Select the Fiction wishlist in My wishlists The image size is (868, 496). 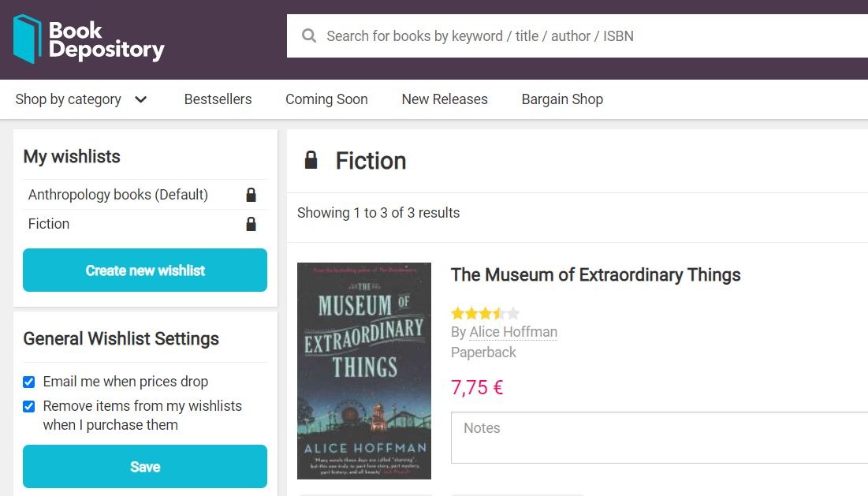(x=49, y=223)
